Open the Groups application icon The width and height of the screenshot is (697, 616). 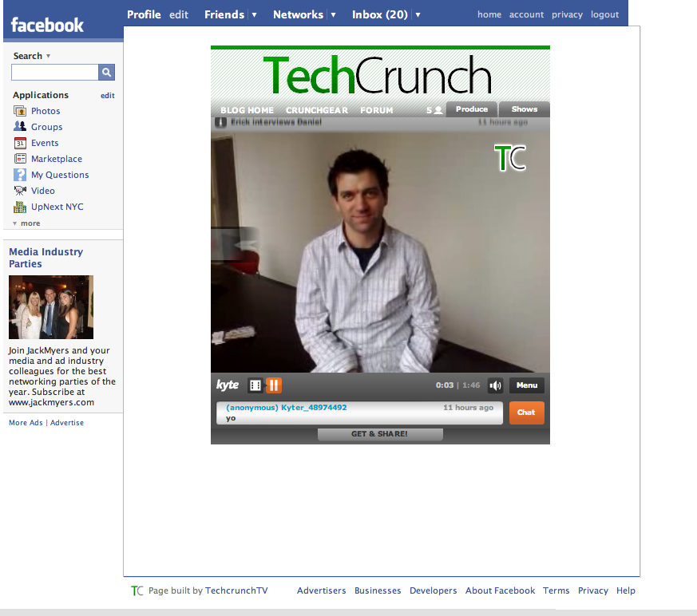click(20, 127)
